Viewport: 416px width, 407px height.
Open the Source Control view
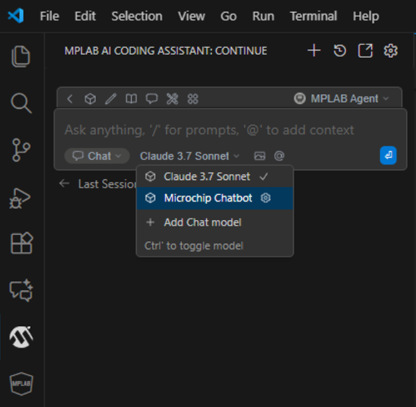tap(21, 150)
